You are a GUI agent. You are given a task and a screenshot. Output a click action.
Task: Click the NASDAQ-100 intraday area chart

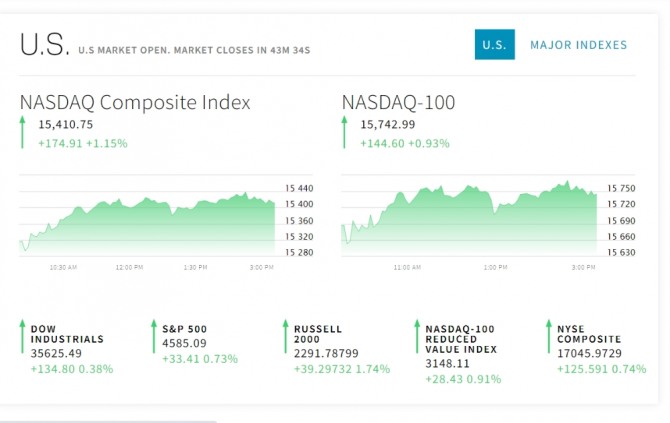click(x=470, y=220)
